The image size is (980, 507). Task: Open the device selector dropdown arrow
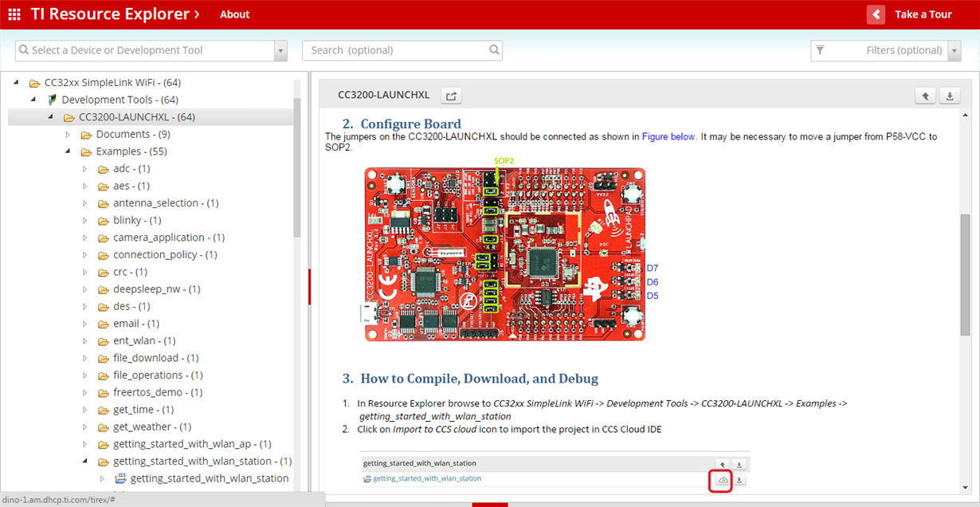(280, 50)
